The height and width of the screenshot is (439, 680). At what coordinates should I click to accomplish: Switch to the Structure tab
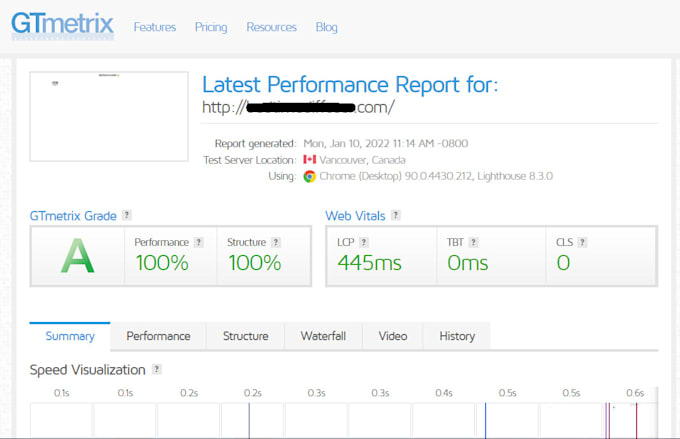click(245, 336)
